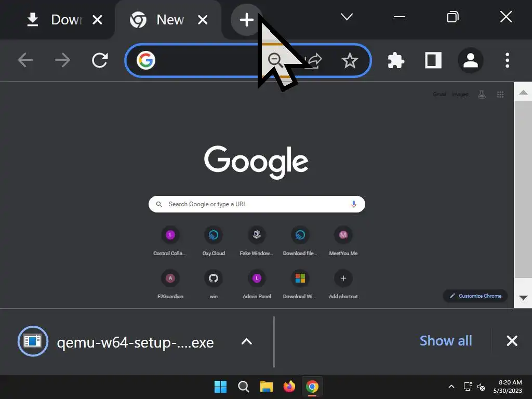The image size is (532, 399).
Task: Click the Google search box
Action: tap(257, 204)
